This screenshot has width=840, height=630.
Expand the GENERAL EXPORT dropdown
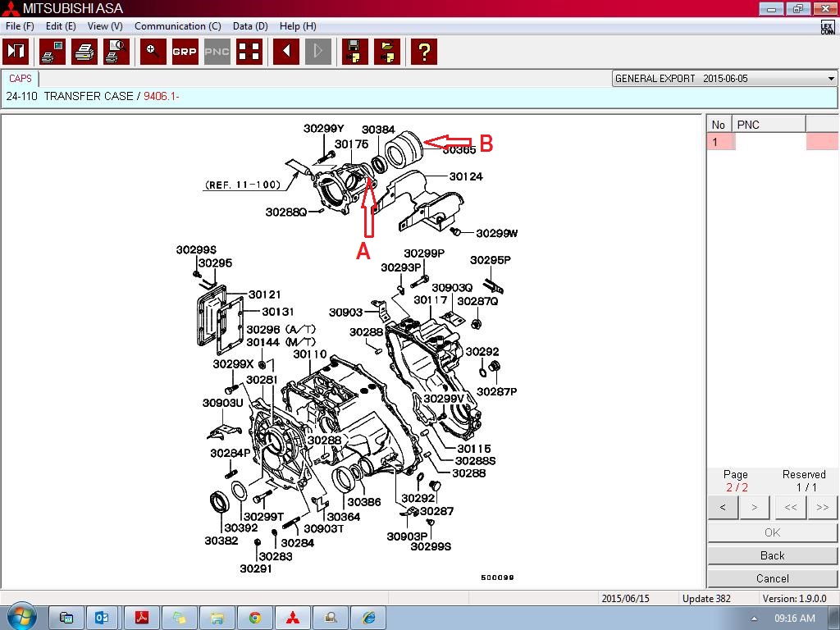pos(830,79)
